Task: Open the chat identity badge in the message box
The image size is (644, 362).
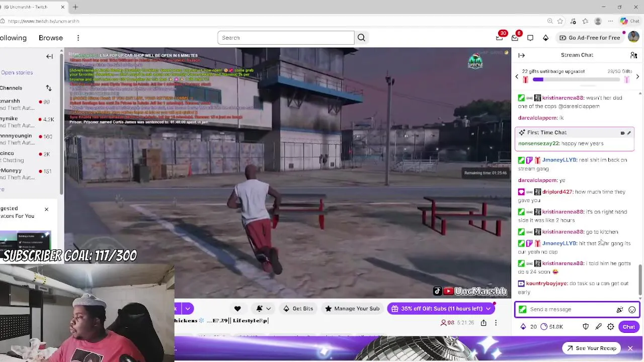Action: (x=523, y=310)
